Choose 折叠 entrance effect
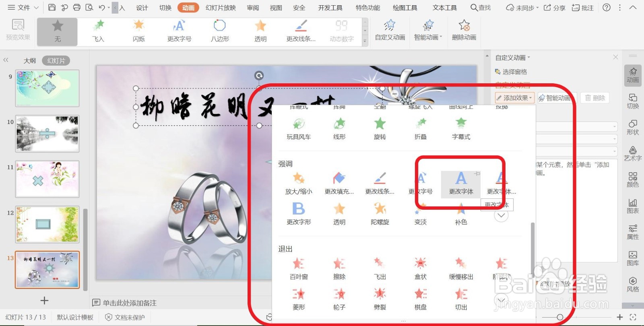 (421, 129)
